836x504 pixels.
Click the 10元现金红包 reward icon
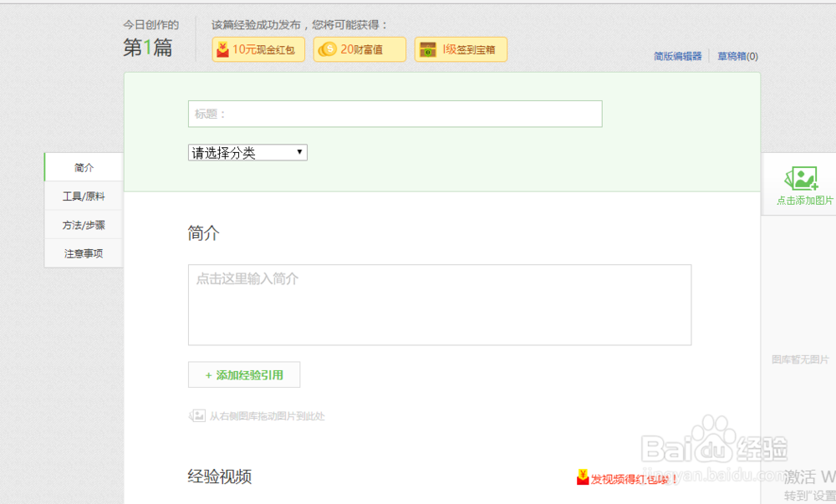pos(222,49)
